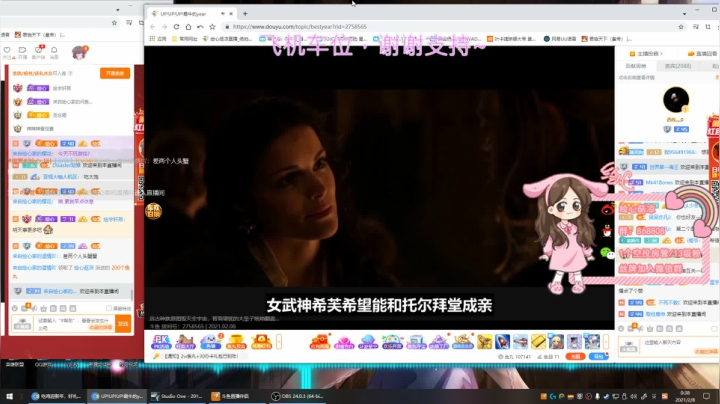Open the gold trophy icon in the activity bar

point(236,342)
